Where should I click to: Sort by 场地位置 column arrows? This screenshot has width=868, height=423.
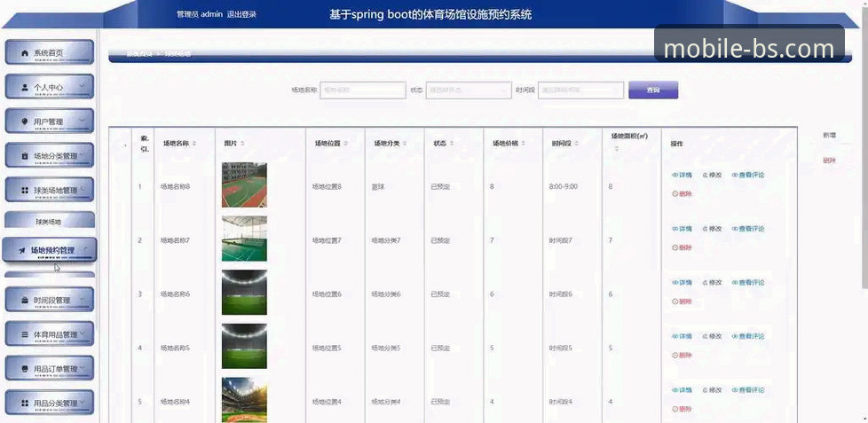click(346, 143)
